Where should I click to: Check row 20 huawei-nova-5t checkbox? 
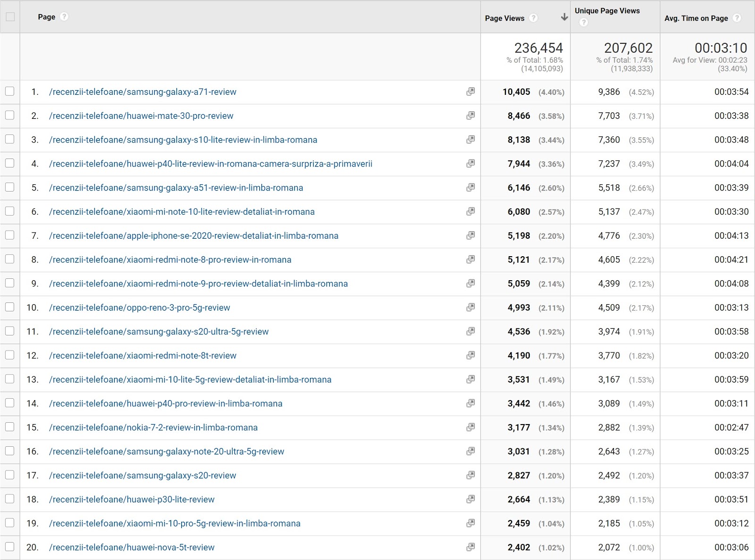pyautogui.click(x=10, y=546)
